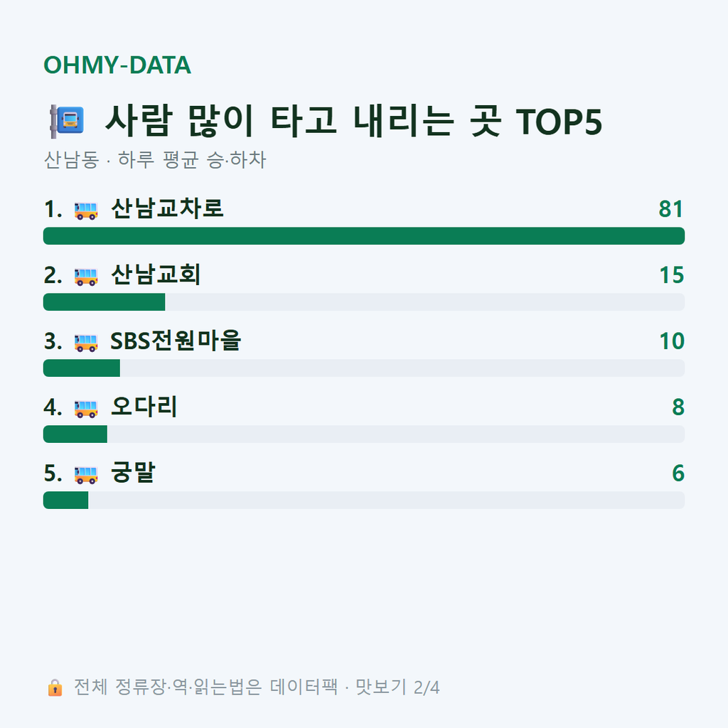728x728 pixels.
Task: Click the 산남교회 progress bar
Action: pos(364,301)
